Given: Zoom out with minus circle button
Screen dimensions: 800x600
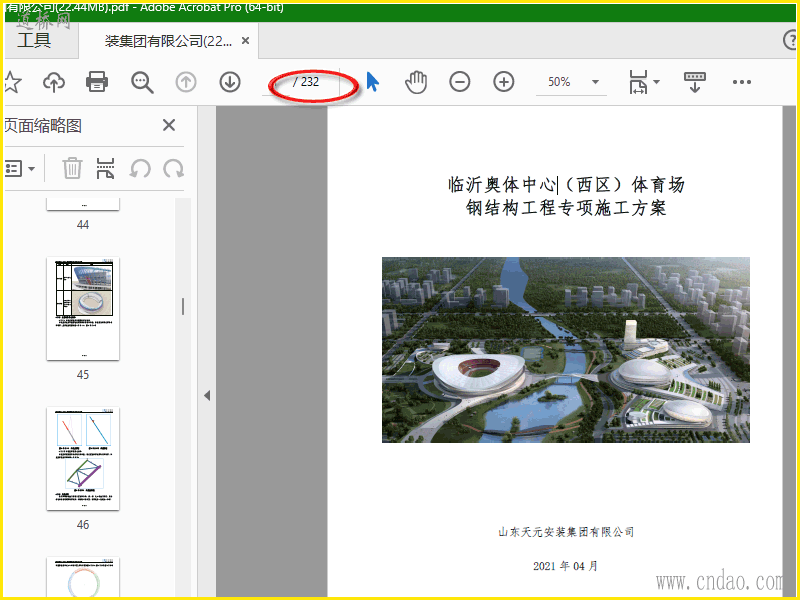Looking at the screenshot, I should click(x=460, y=82).
